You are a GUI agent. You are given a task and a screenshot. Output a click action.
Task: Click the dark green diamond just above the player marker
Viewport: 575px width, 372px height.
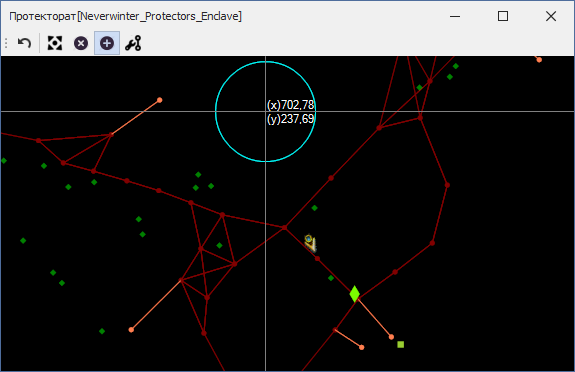tap(315, 208)
